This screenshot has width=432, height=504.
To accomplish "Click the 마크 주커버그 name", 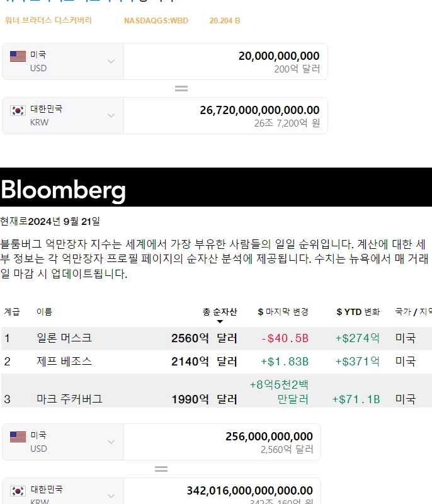I will (69, 399).
